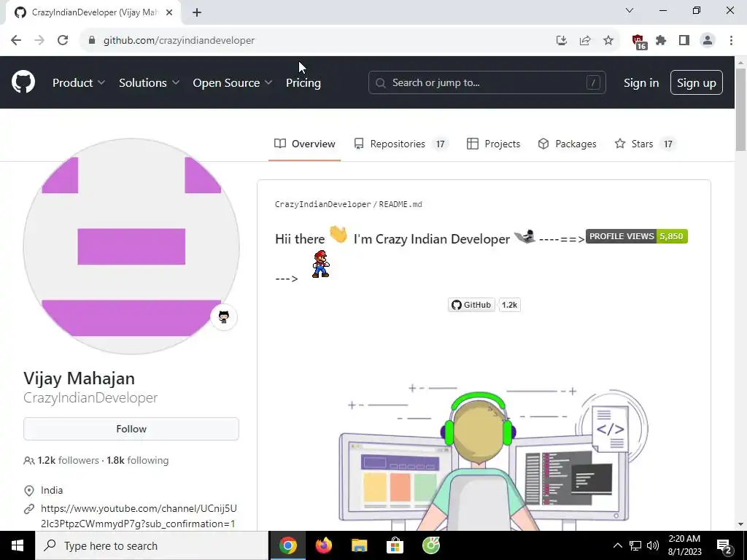Screen dimensions: 747x560
Task: Click the browser Forward arrow
Action: pos(39,40)
